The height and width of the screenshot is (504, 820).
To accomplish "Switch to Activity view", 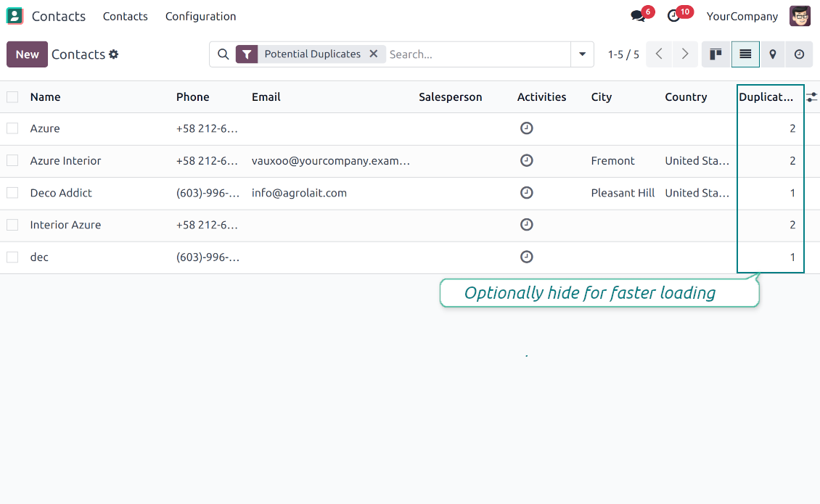I will [799, 54].
